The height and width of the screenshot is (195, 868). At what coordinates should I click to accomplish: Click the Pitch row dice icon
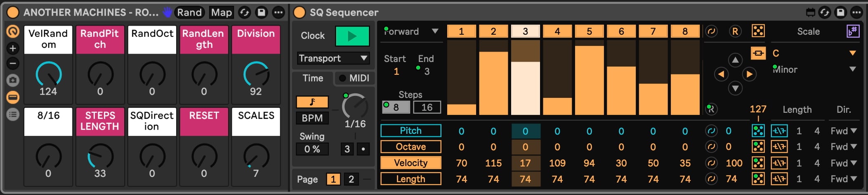coord(758,131)
